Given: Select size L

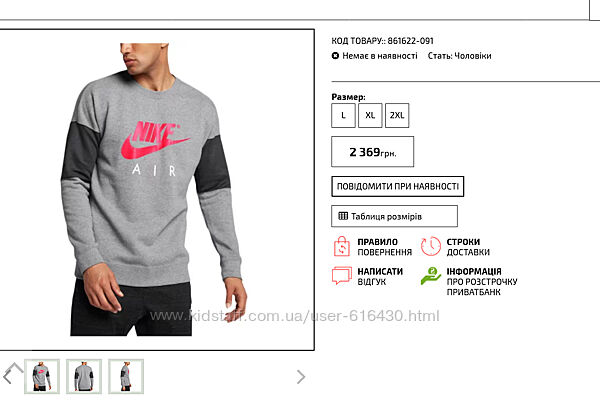Looking at the screenshot, I should tap(343, 115).
